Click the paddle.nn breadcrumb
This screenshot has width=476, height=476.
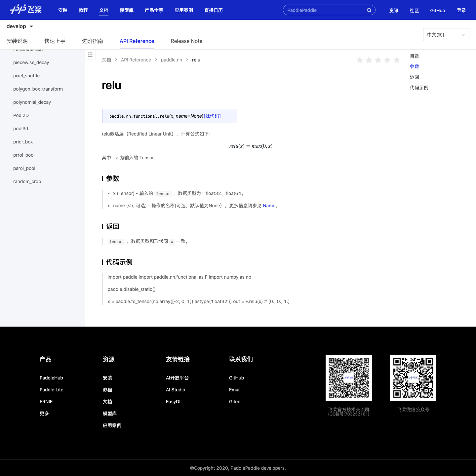[x=172, y=60]
